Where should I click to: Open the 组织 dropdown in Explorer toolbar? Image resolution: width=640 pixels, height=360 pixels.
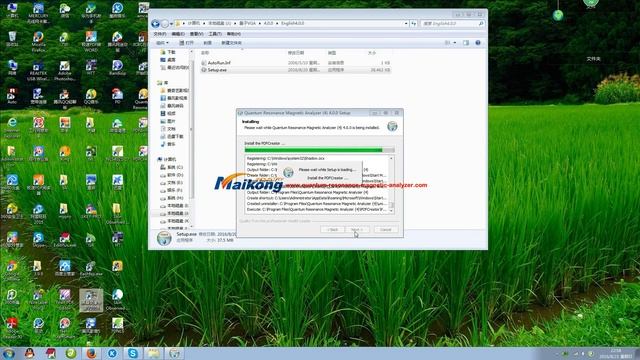click(x=162, y=43)
